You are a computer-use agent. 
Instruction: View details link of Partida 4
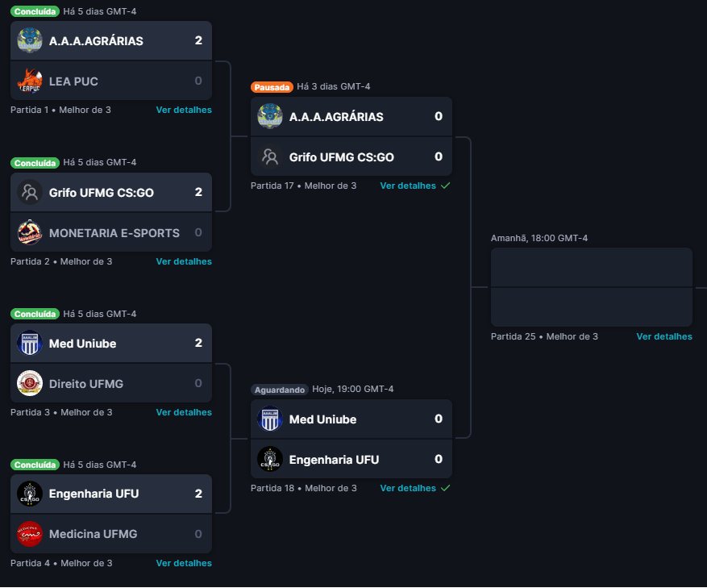point(184,563)
